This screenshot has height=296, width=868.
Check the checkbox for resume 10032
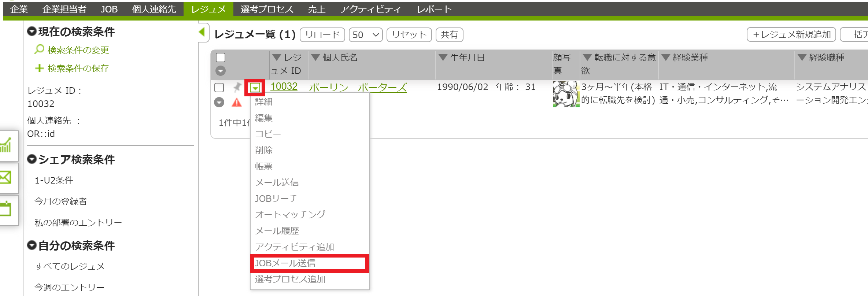point(219,87)
